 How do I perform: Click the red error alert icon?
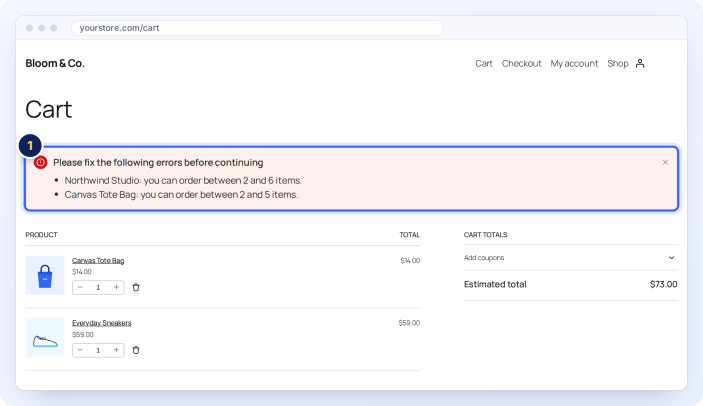pos(40,162)
